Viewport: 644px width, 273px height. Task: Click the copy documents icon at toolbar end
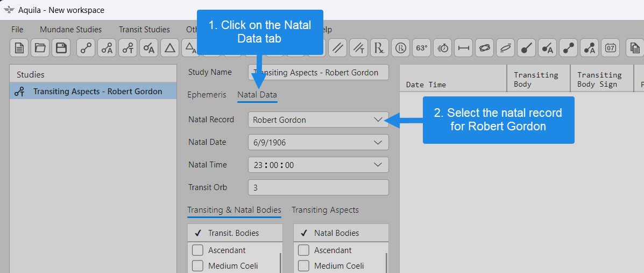click(634, 48)
